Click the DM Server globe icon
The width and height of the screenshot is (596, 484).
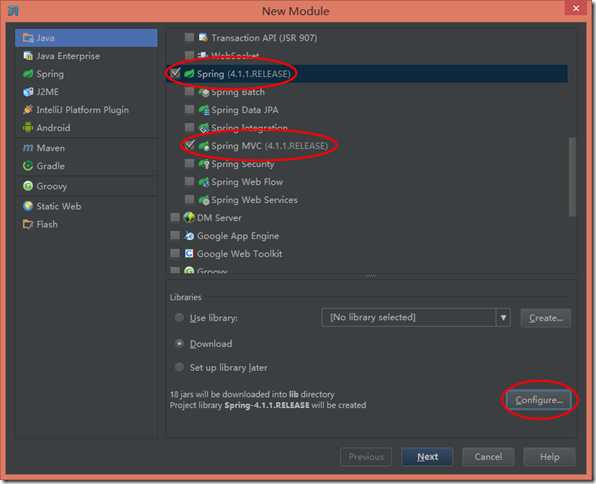(x=189, y=217)
